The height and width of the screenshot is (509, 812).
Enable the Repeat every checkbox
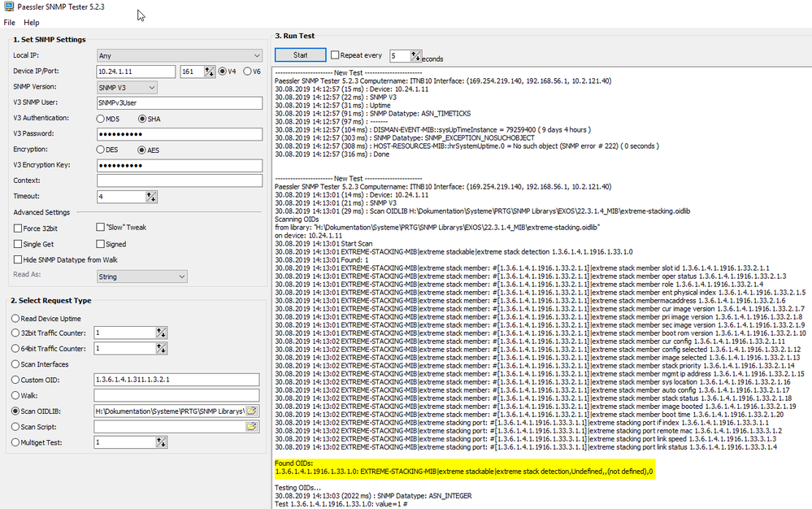click(x=335, y=55)
